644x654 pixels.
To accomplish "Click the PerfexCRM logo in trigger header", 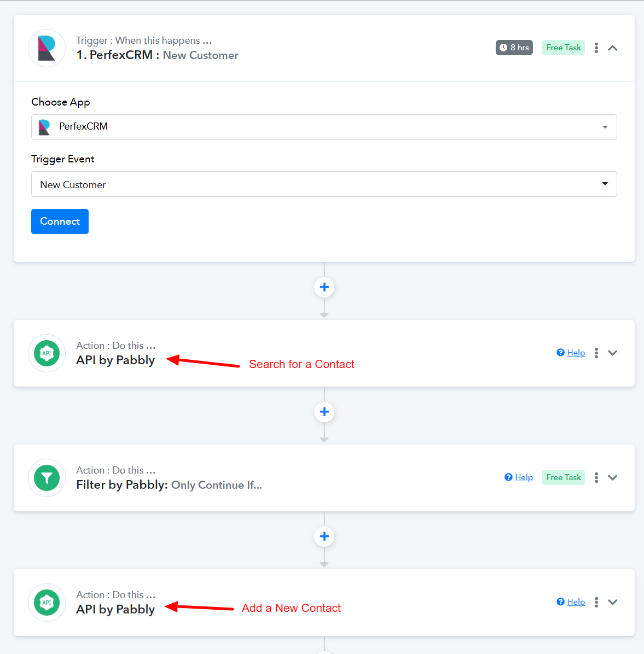I will (47, 48).
